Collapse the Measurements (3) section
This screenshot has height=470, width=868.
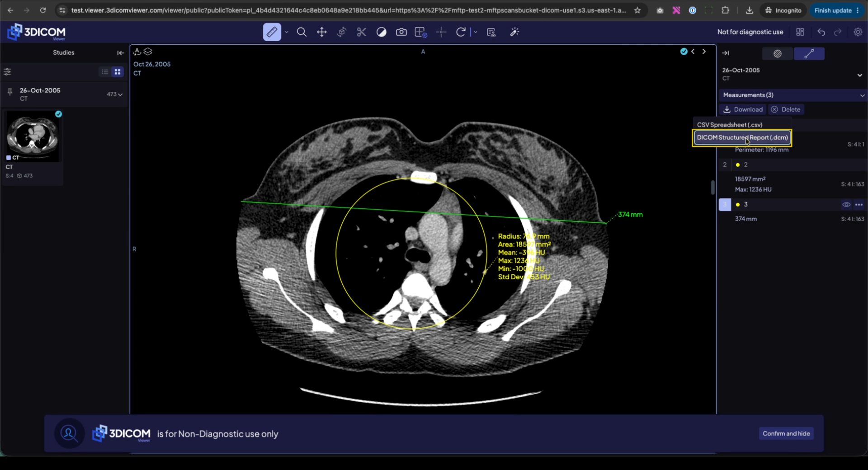click(862, 95)
